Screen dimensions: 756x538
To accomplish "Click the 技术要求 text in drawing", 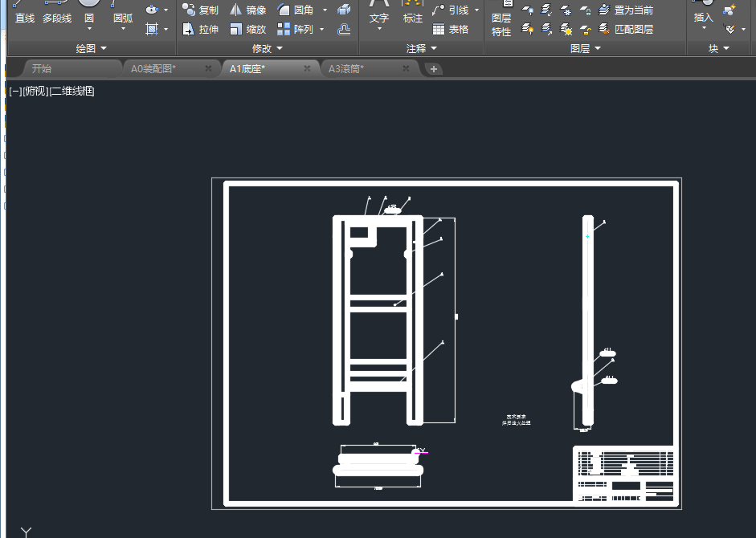I will click(516, 417).
